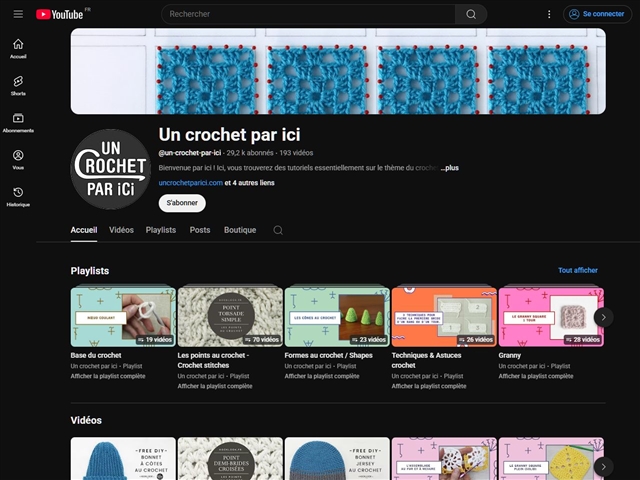Afficher la playlist complète for Formes au crochet
The image size is (640, 480).
pos(322,376)
